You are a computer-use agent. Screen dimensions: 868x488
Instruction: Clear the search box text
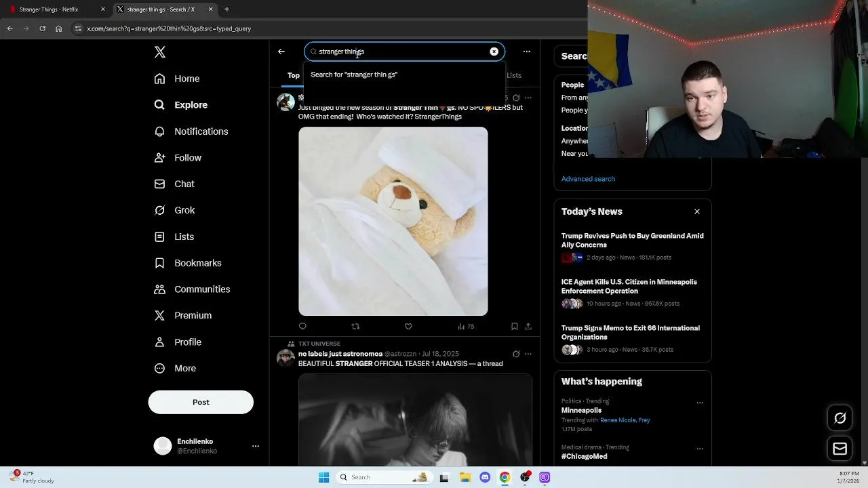494,52
